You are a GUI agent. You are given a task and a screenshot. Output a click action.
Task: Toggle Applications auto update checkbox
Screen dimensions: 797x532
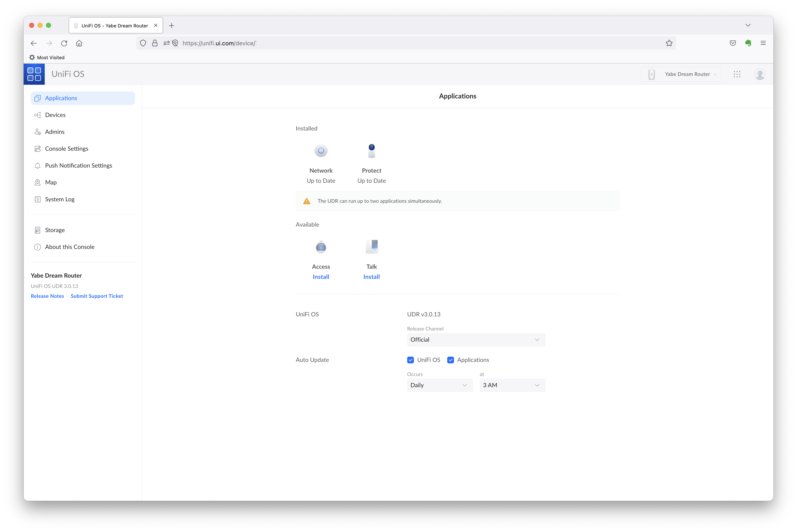[x=450, y=360]
